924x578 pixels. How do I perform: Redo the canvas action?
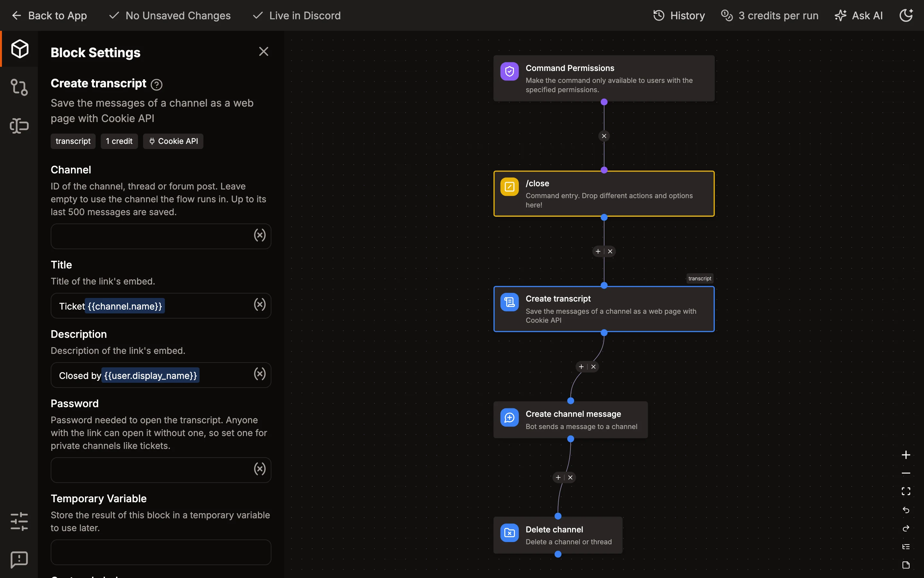[906, 528]
